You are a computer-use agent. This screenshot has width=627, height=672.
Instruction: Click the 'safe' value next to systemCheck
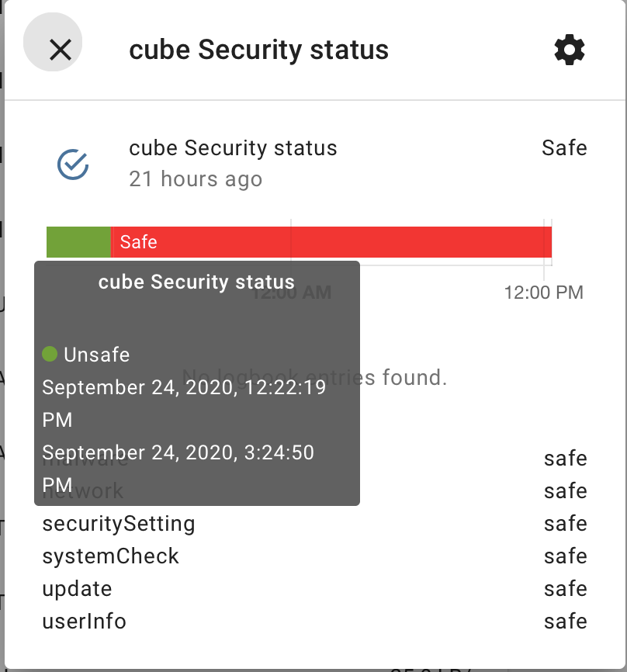coord(565,556)
